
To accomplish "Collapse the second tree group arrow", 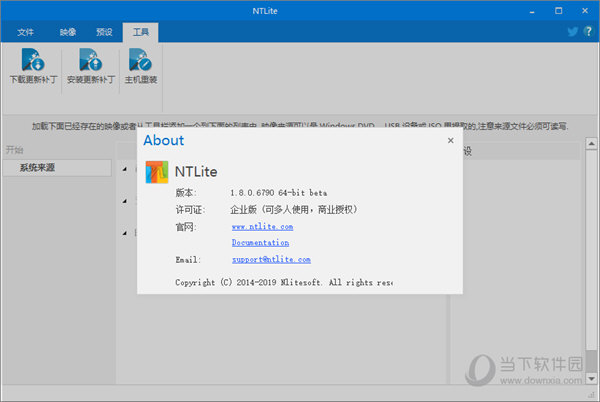I will (x=125, y=201).
